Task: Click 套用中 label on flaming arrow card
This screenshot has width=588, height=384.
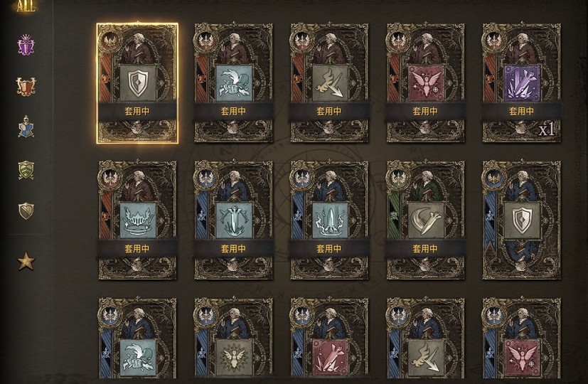Action: pyautogui.click(x=329, y=112)
